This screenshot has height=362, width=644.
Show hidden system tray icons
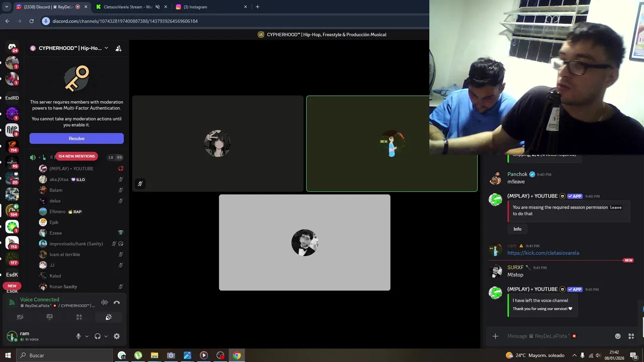574,355
